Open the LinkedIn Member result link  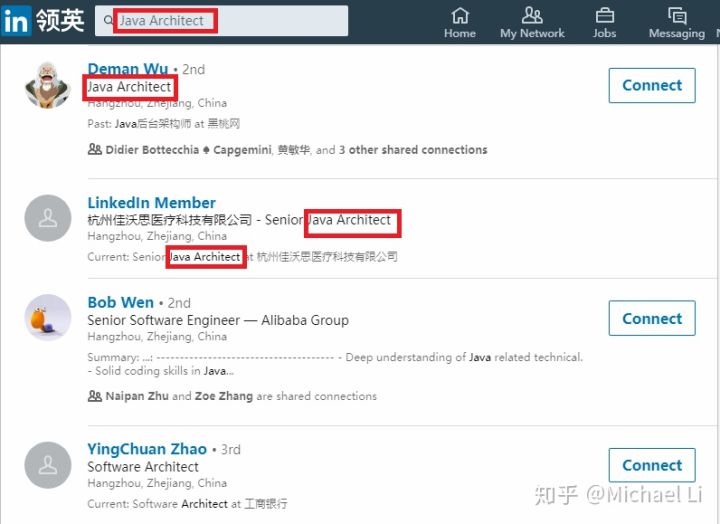[152, 203]
